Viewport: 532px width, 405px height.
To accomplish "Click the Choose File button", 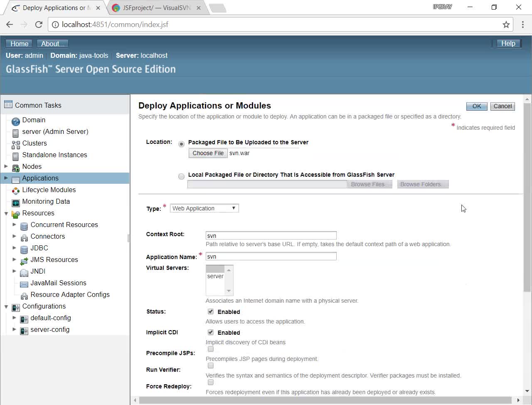I will [x=208, y=153].
